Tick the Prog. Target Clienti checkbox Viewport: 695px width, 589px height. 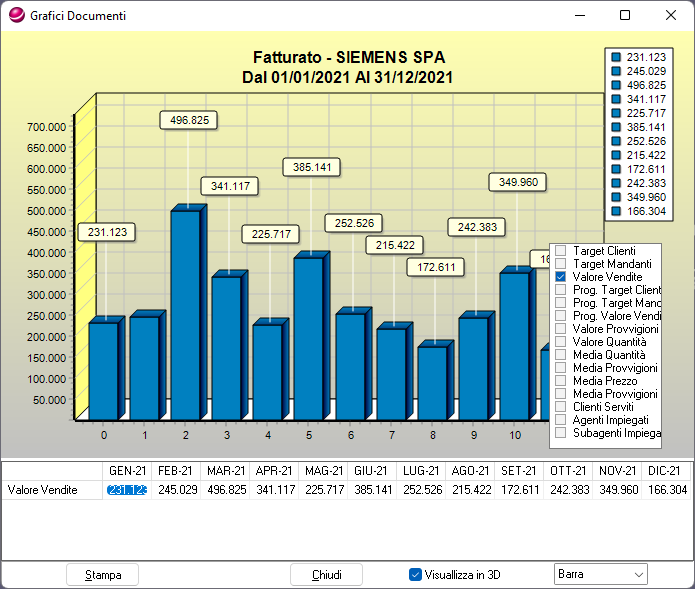coord(561,290)
